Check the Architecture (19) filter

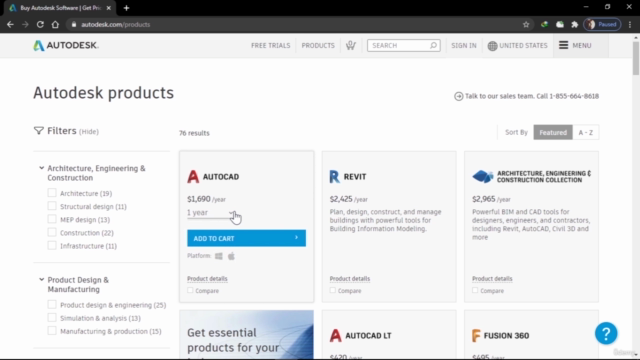(52, 193)
